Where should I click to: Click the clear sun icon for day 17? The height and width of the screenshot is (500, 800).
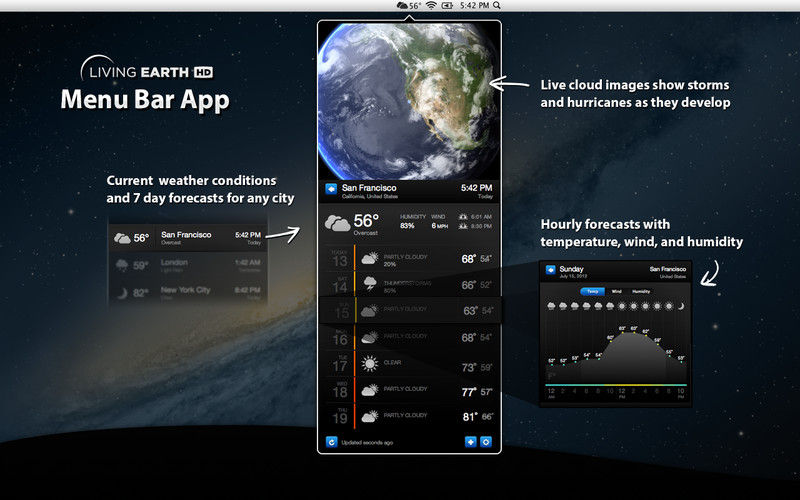[369, 364]
